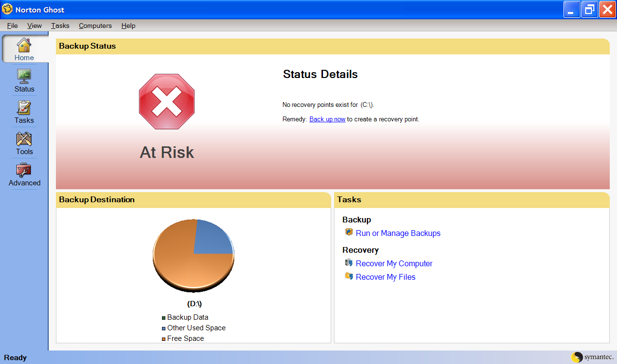The width and height of the screenshot is (617, 364).
Task: Open the View menu
Action: point(35,26)
